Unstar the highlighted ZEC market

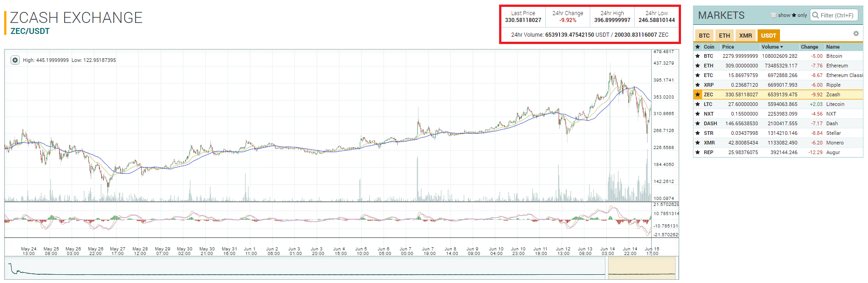click(698, 94)
